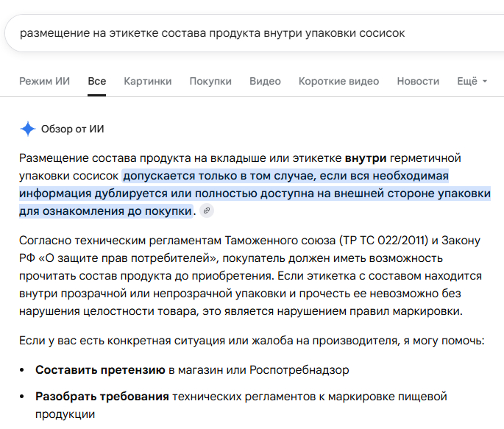Choose Составить претензию suggestion

100,370
